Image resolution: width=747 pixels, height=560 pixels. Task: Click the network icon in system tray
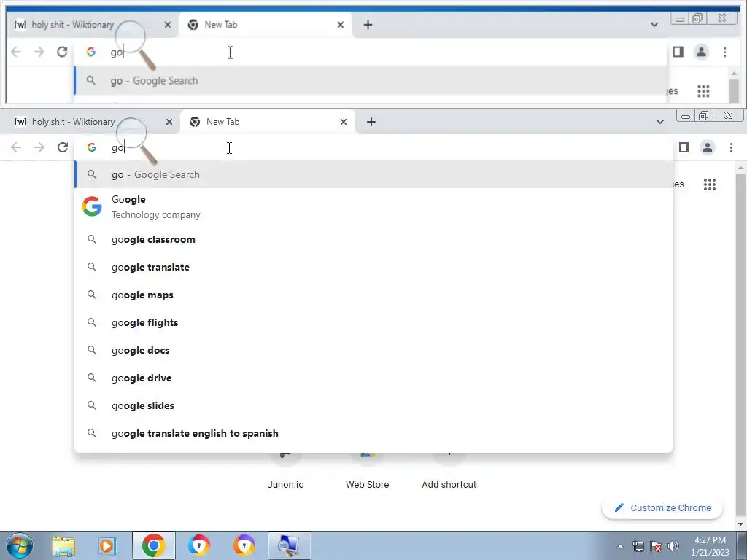pyautogui.click(x=638, y=546)
